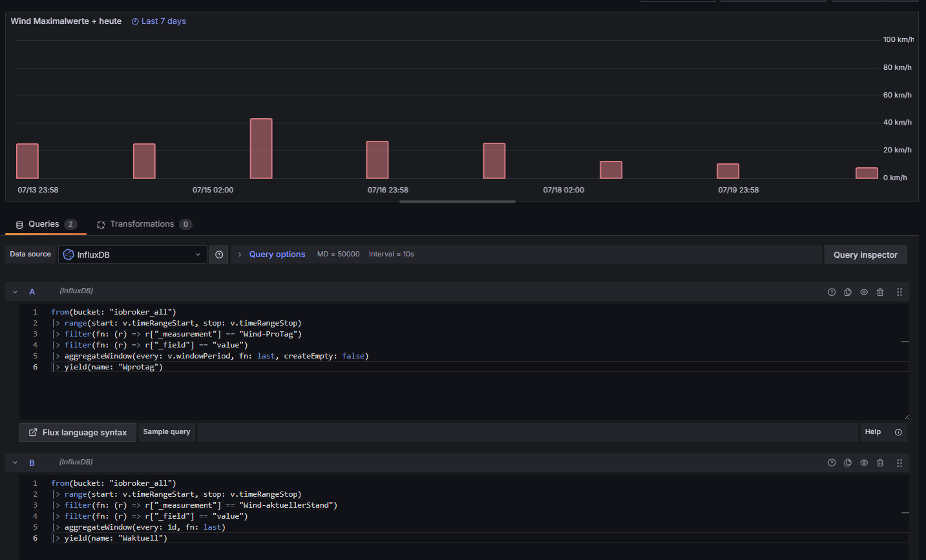Select the Queries tab
This screenshot has height=560, width=926.
coord(44,224)
